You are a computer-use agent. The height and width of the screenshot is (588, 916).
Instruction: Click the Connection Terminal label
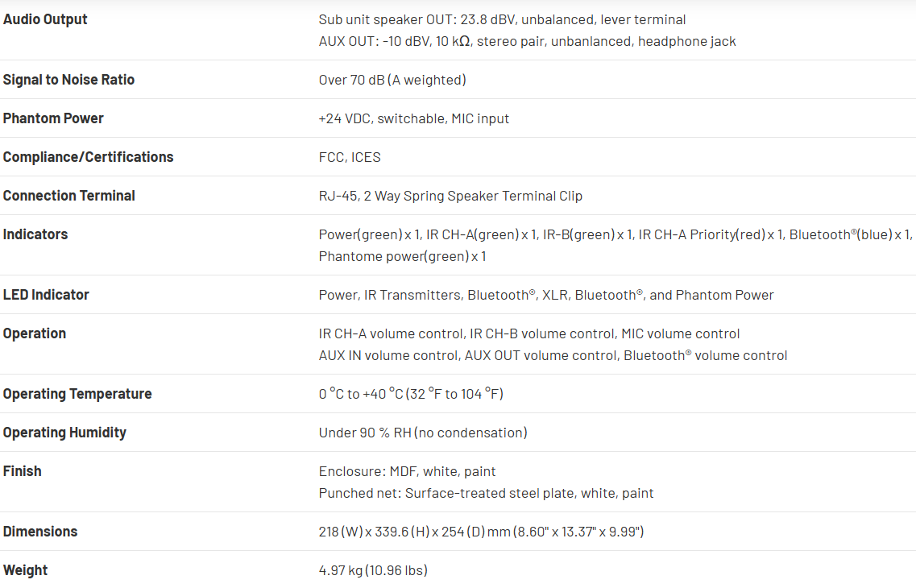pyautogui.click(x=68, y=196)
